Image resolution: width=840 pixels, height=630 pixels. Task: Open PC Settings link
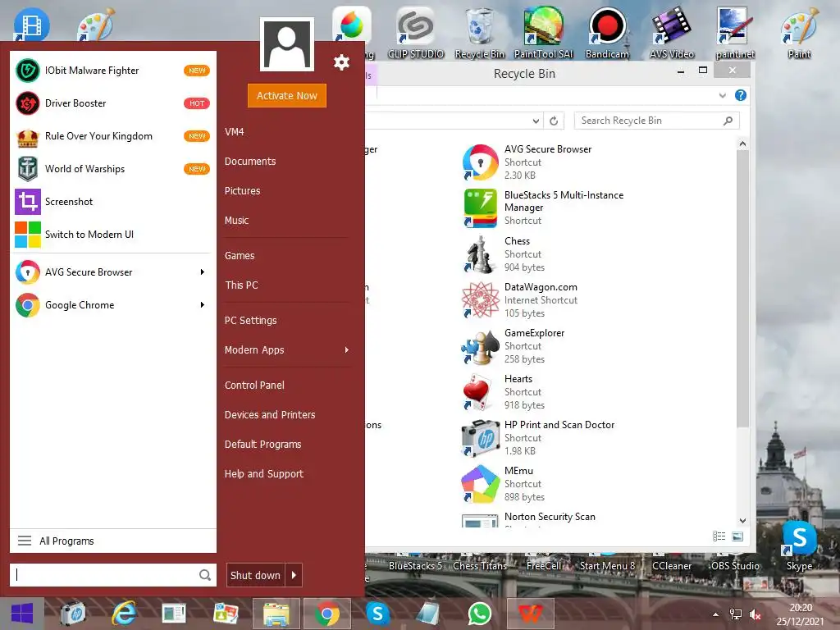[x=251, y=321]
